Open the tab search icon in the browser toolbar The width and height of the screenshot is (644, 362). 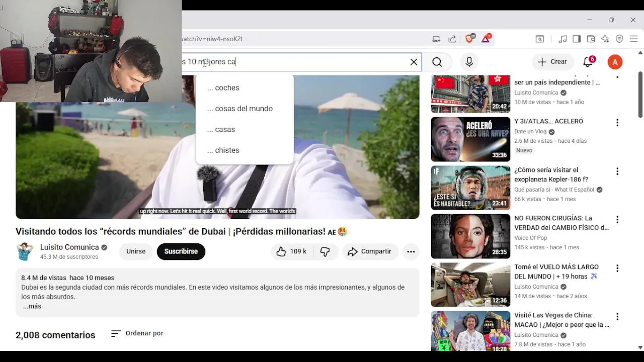coord(539,39)
